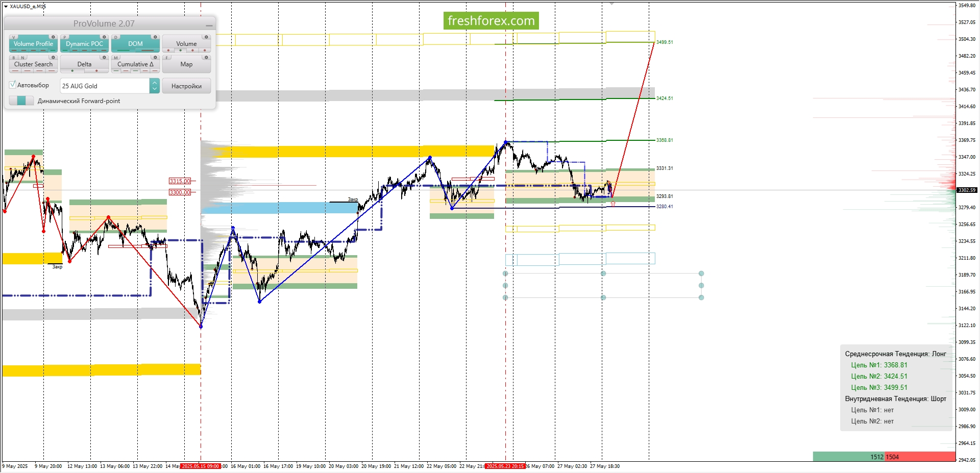
Task: Click the 3368.81 target level label
Action: 665,140
